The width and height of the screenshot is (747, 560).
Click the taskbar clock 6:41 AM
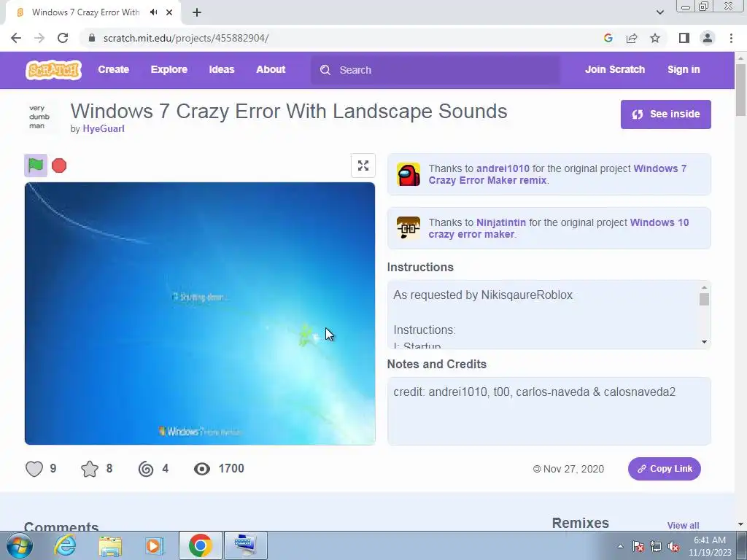(709, 540)
